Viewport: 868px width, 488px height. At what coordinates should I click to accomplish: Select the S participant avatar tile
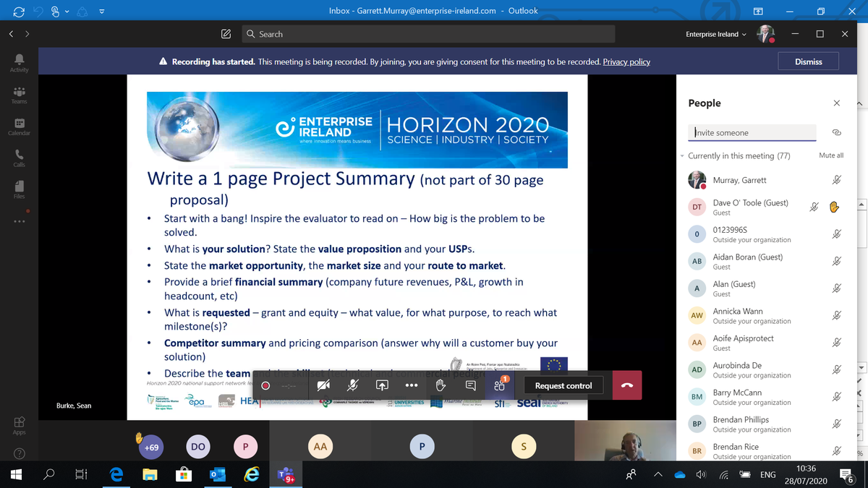(x=524, y=448)
